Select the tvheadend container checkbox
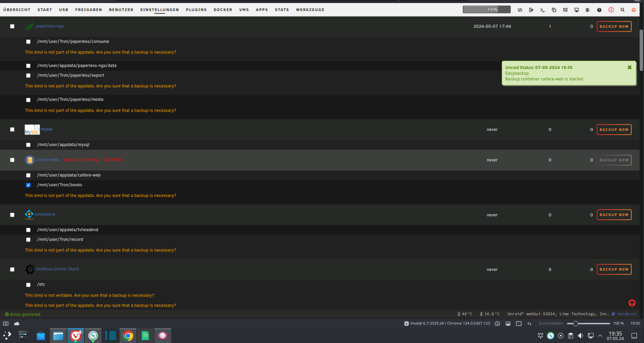The width and height of the screenshot is (644, 343). (12, 215)
